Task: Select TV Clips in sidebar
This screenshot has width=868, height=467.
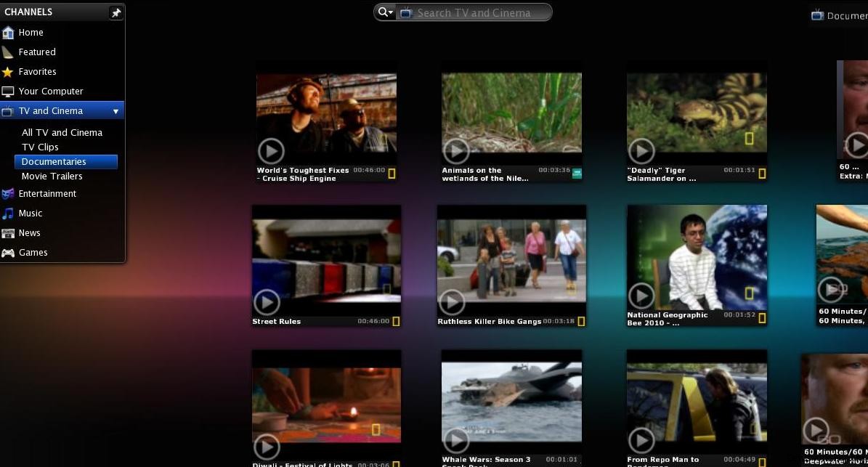Action: 40,147
